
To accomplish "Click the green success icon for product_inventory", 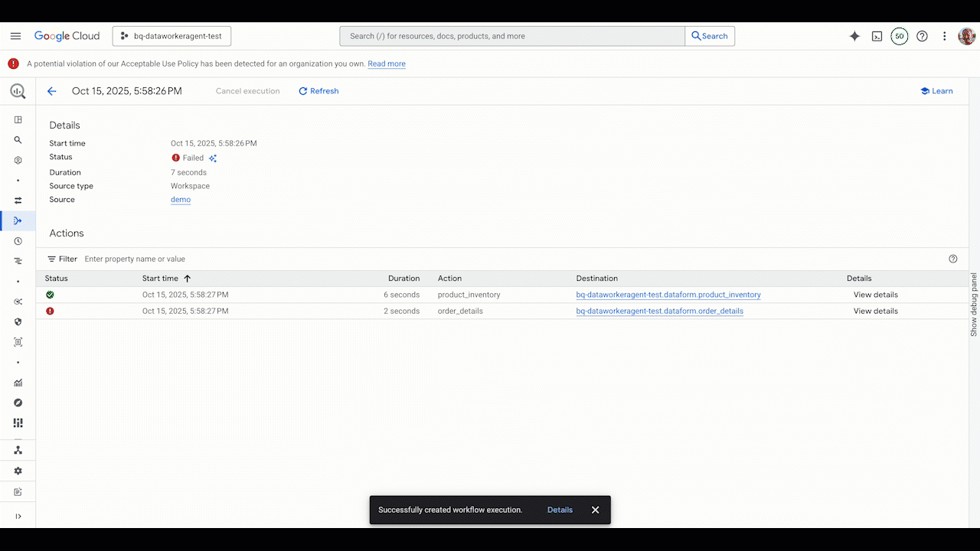I will point(50,295).
